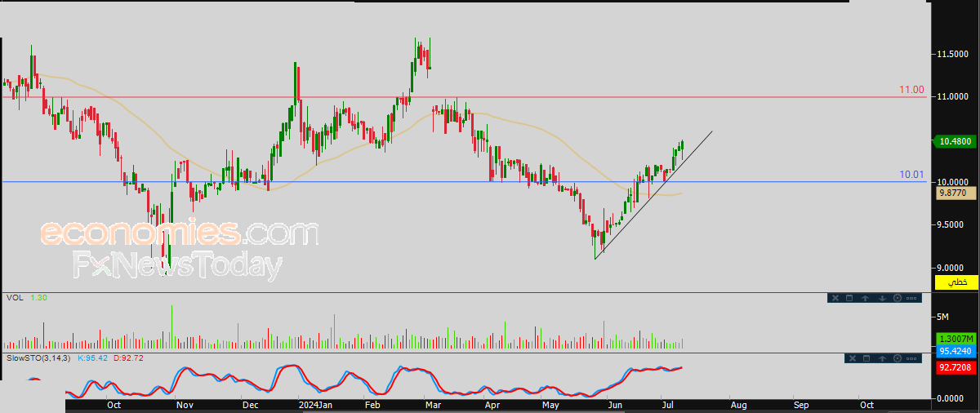The image size is (980, 413).
Task: Move the VOL panel down
Action: coord(882,298)
